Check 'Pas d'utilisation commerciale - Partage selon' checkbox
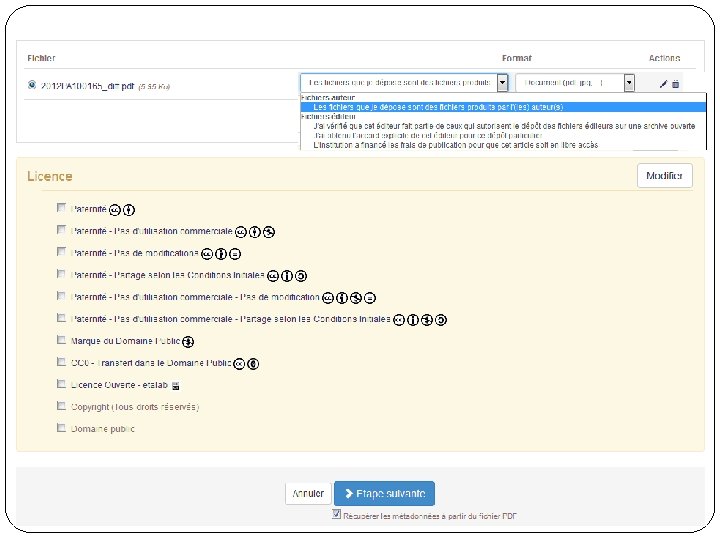The width and height of the screenshot is (720, 540). (x=61, y=317)
